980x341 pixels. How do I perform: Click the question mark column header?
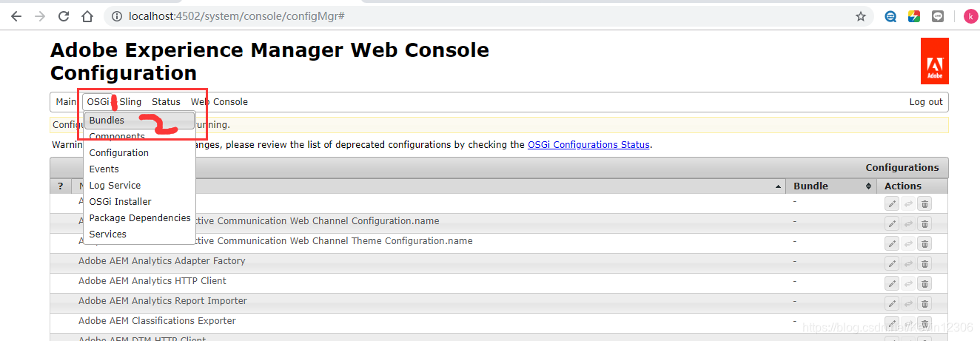61,186
